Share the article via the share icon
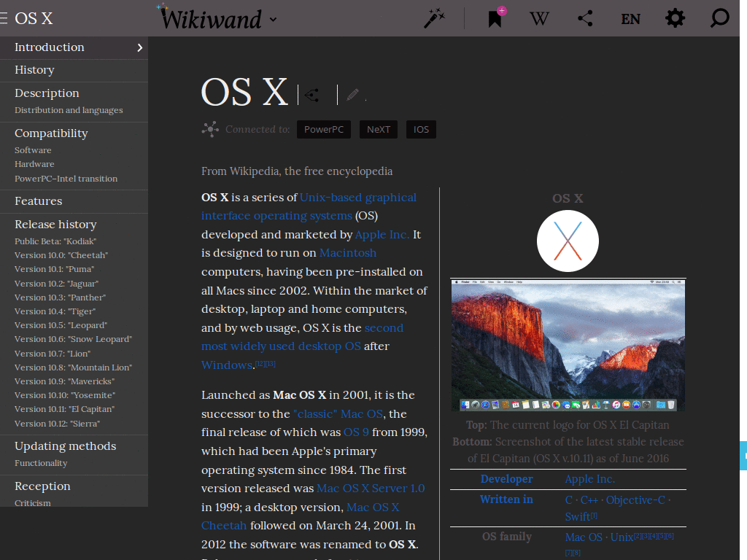747x560 pixels. (x=584, y=17)
